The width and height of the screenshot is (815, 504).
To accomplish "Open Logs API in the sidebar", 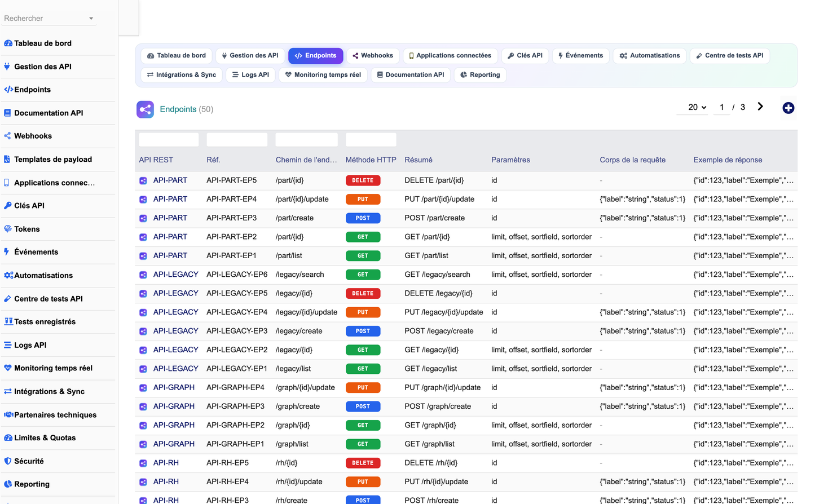I will (x=30, y=345).
